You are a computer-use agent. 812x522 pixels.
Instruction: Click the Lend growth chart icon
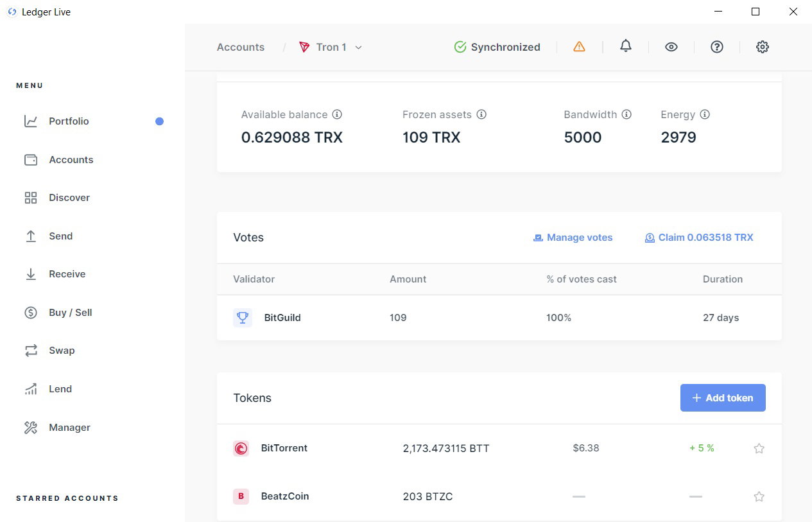pos(31,389)
